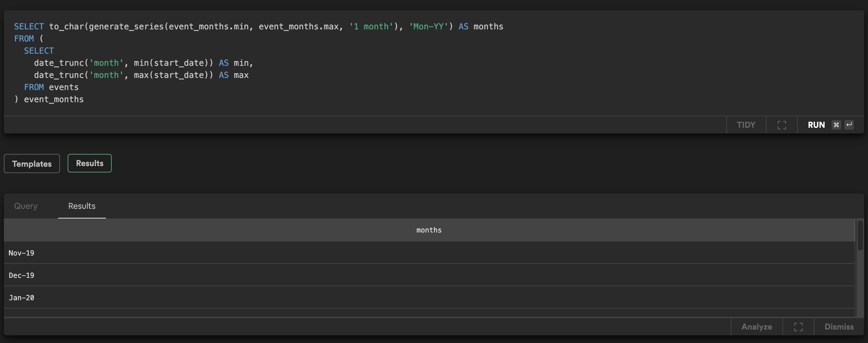Click the expand results icon next to Analyze

[798, 326]
